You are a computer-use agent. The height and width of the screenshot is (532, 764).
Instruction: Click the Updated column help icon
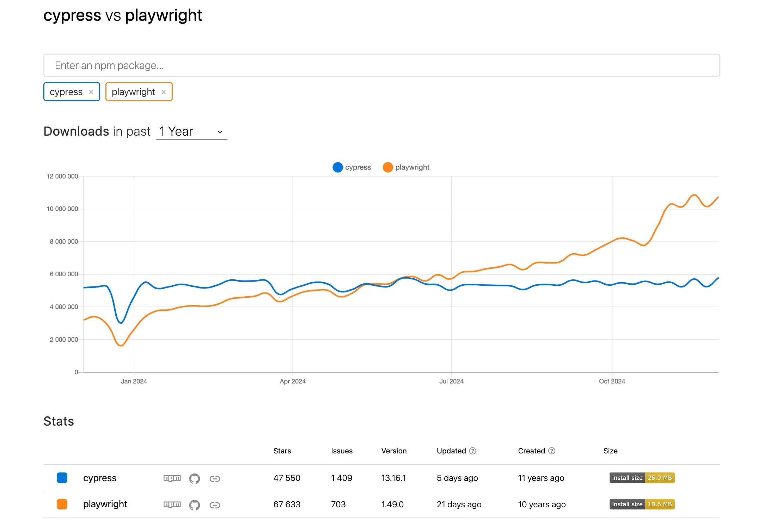[473, 451]
